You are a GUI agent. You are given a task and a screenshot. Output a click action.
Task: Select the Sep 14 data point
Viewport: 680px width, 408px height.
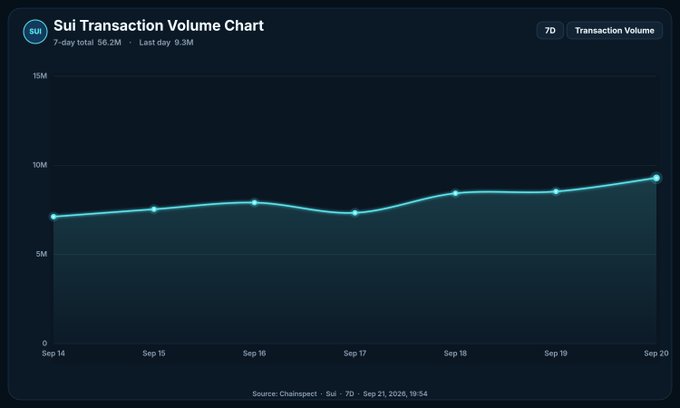[x=53, y=216]
